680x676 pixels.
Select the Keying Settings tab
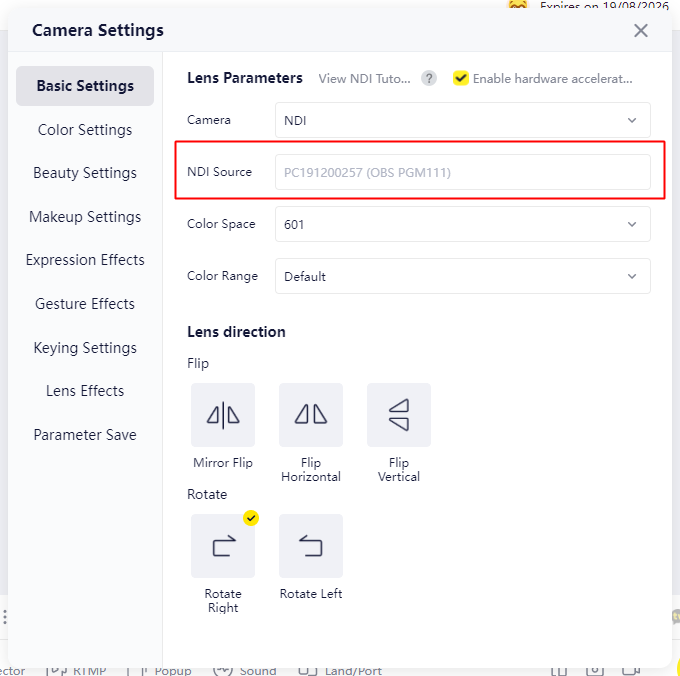[x=85, y=348]
